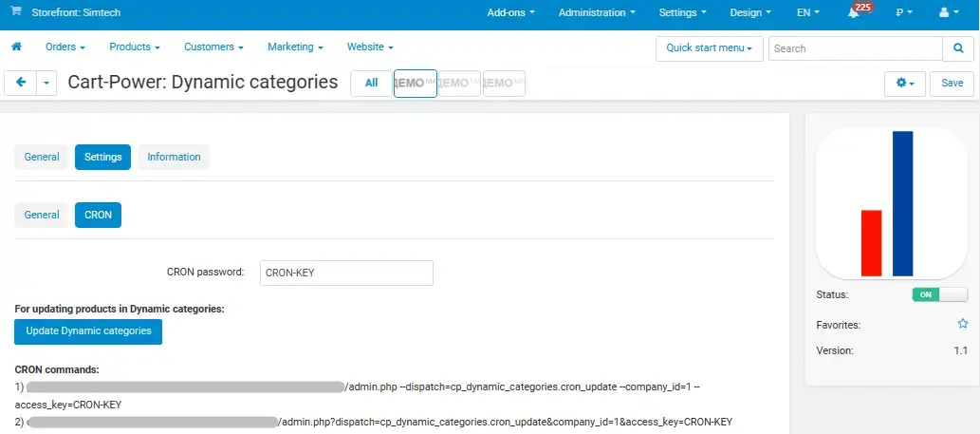Screen dimensions: 980x434
Task: Click the Save button
Action: 952,84
